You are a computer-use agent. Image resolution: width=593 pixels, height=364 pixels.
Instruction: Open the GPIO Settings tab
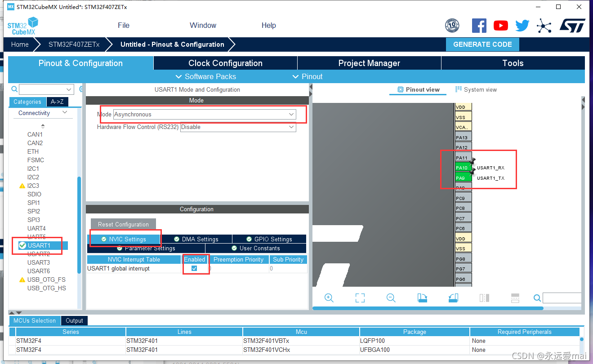(269, 239)
